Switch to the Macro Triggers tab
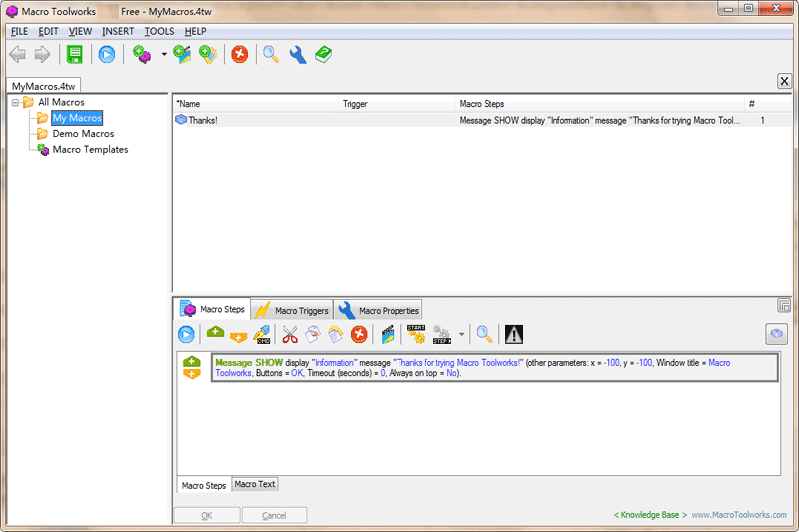Image resolution: width=799 pixels, height=532 pixels. [292, 310]
